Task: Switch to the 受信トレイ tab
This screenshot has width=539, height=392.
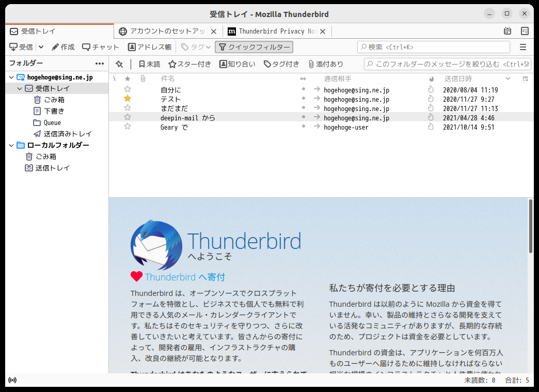Action: tap(59, 32)
